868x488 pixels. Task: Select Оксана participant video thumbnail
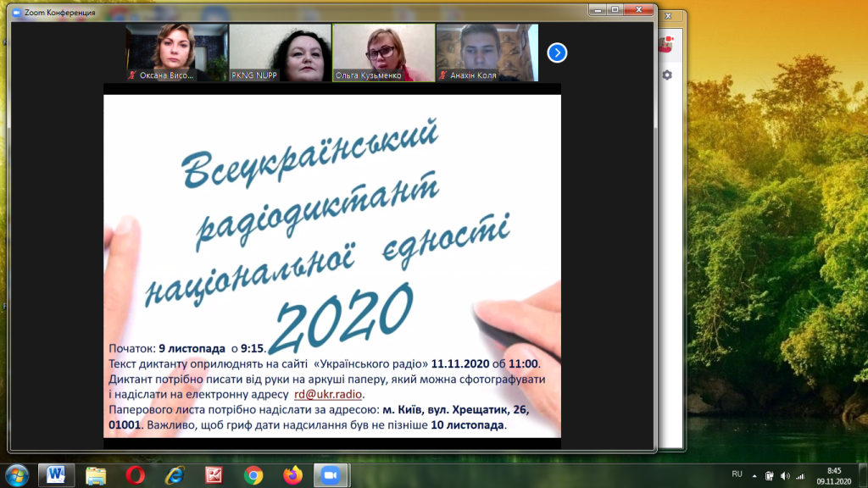click(176, 53)
